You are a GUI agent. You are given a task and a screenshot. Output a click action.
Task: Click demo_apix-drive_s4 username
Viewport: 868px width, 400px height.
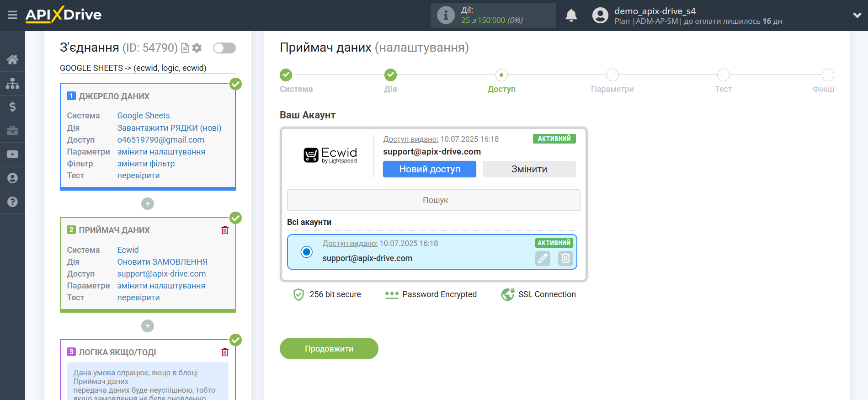point(655,11)
